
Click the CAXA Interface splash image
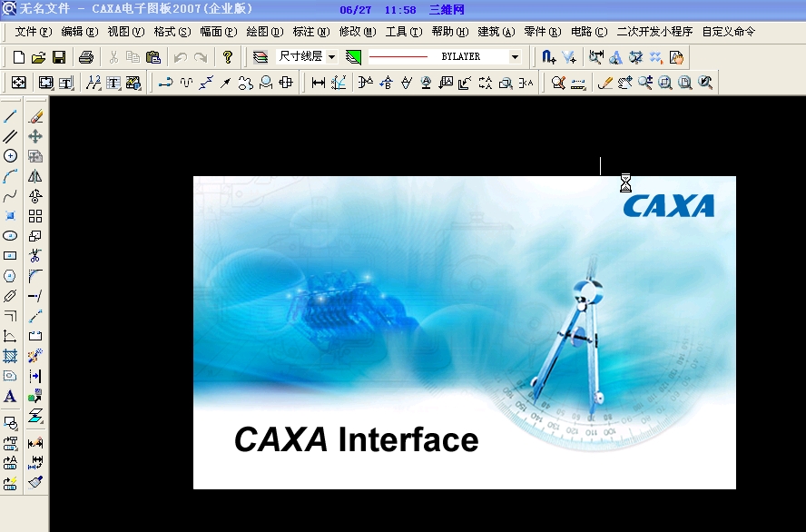(465, 332)
